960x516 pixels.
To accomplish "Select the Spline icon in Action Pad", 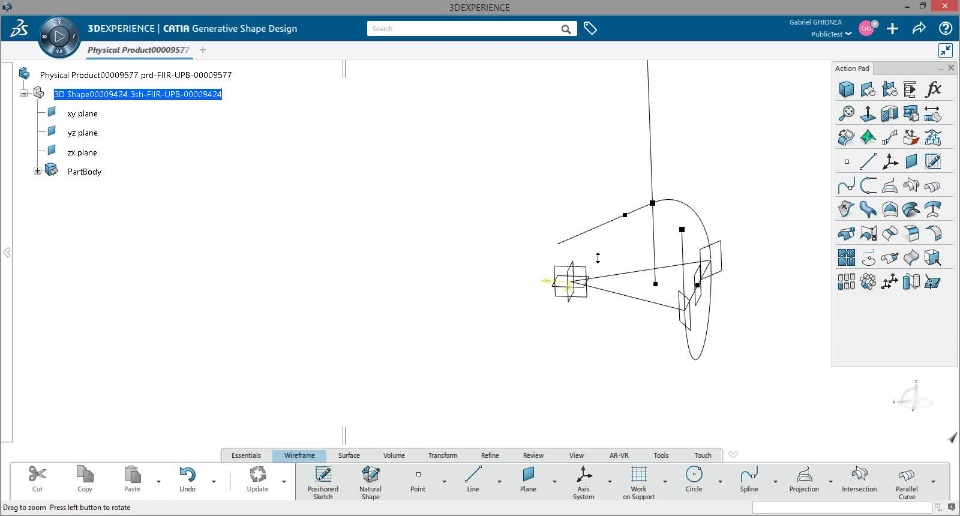I will point(846,185).
